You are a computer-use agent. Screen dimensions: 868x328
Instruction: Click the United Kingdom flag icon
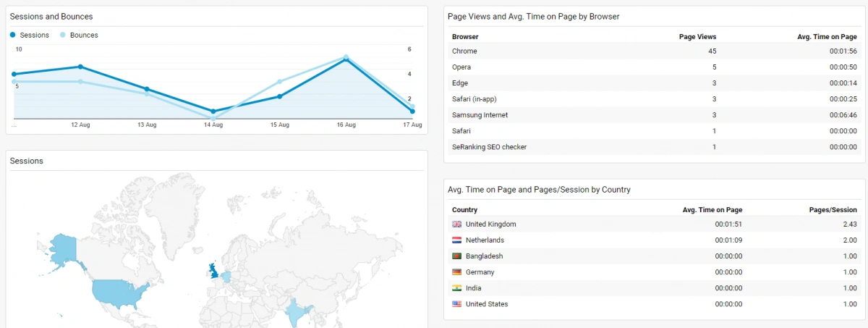tap(456, 224)
